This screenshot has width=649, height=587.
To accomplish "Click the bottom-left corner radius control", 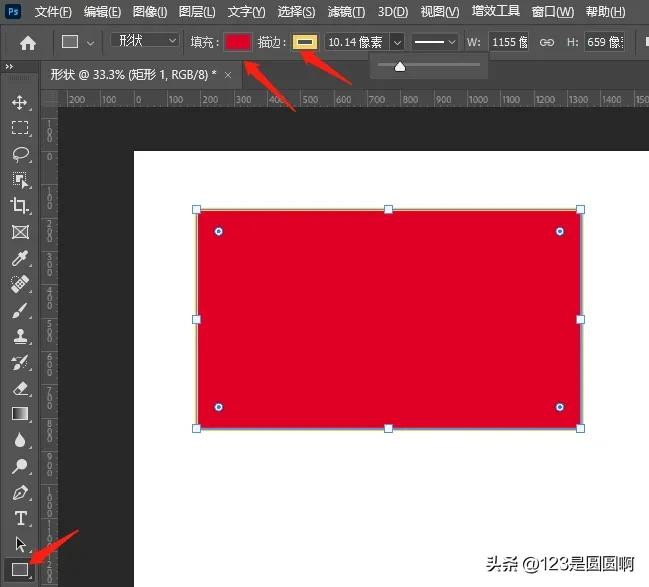I will [x=219, y=407].
